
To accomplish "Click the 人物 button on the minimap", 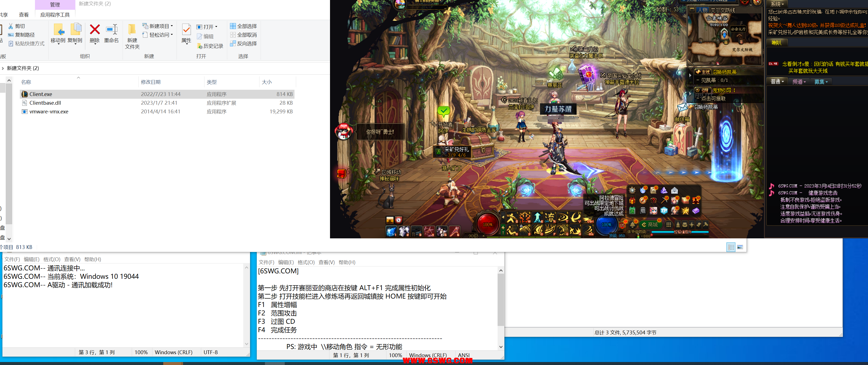I will coord(703,10).
